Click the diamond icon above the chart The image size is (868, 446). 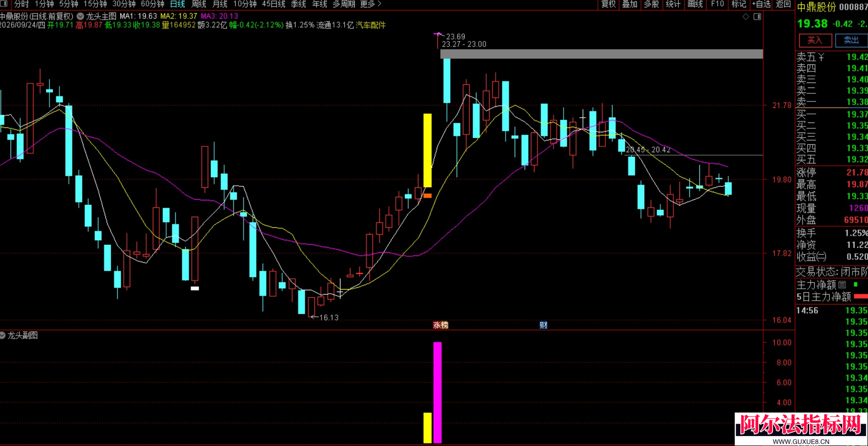click(x=746, y=16)
